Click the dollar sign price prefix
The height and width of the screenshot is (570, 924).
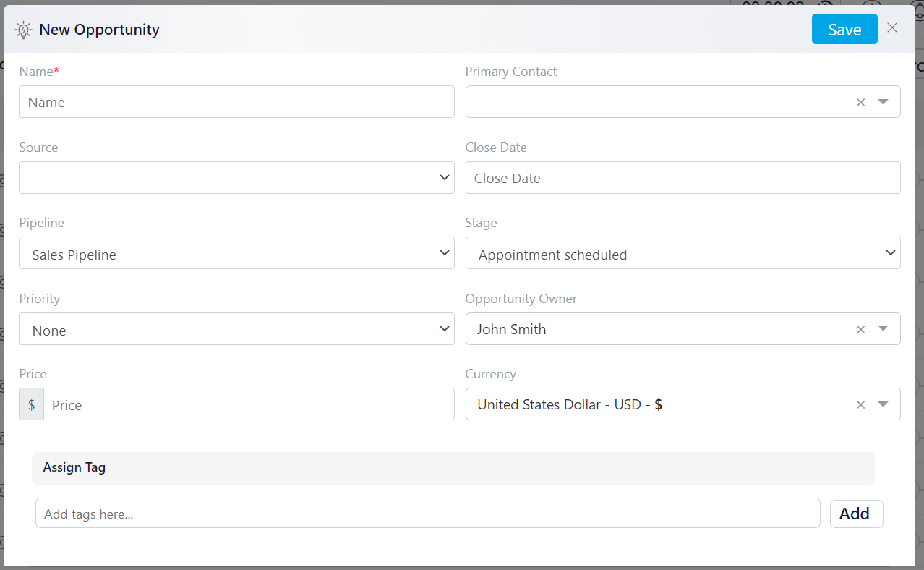pos(31,404)
